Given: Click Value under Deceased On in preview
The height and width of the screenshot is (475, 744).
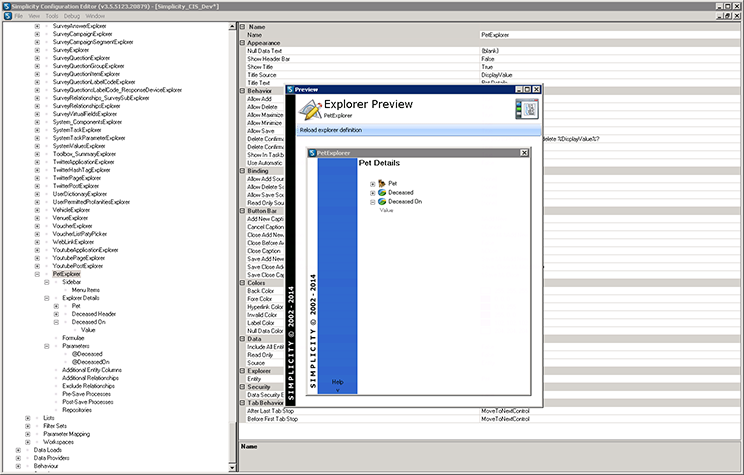Looking at the screenshot, I should 386,210.
